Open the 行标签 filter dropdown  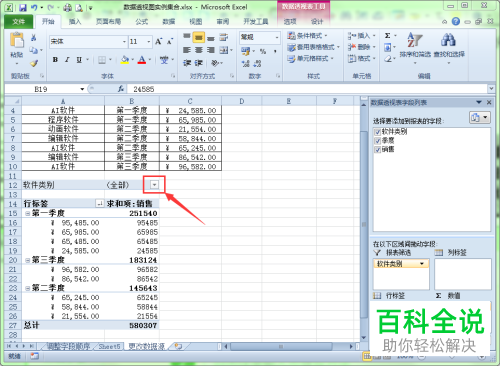(99, 203)
